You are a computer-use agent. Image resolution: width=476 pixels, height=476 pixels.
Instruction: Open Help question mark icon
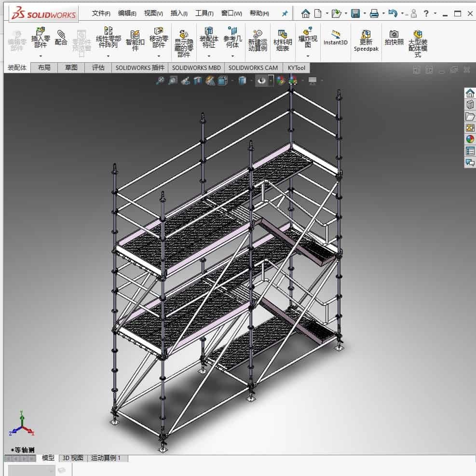pyautogui.click(x=426, y=14)
